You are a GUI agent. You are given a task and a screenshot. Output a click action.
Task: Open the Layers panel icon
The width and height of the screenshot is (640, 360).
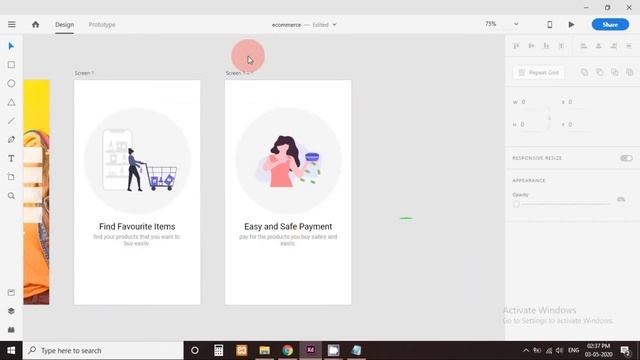point(11,311)
